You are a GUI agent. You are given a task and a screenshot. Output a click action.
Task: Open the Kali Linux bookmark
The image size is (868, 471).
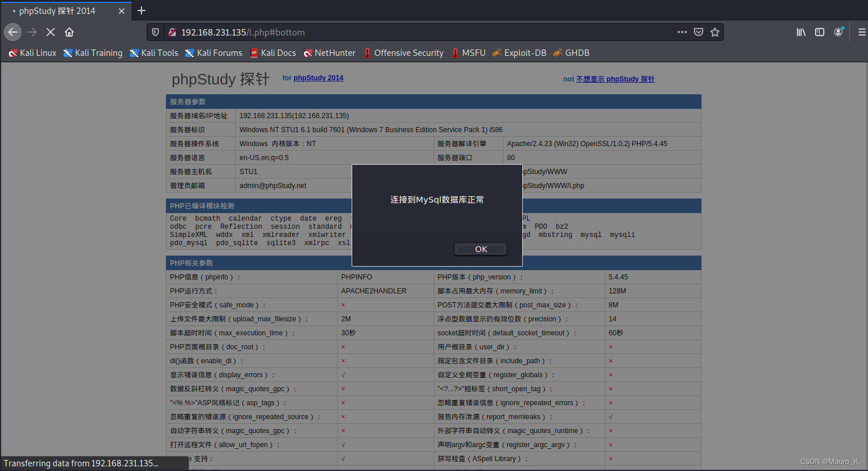[x=33, y=53]
